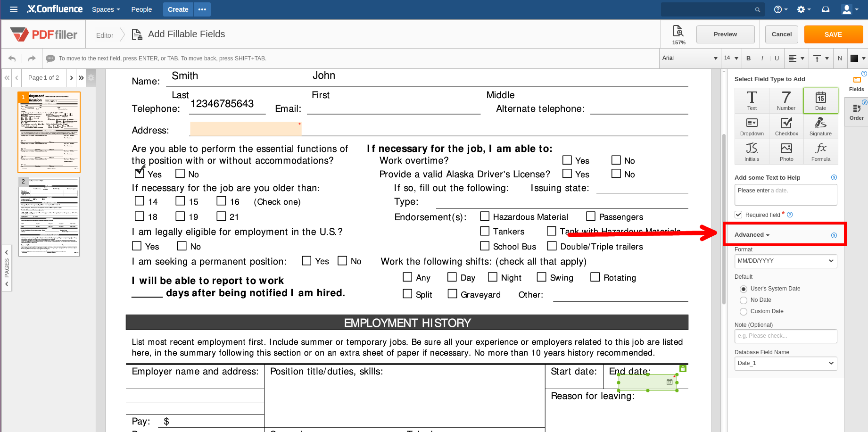Click the Note (Optional) input field
Viewport: 868px width, 432px height.
[x=785, y=336]
